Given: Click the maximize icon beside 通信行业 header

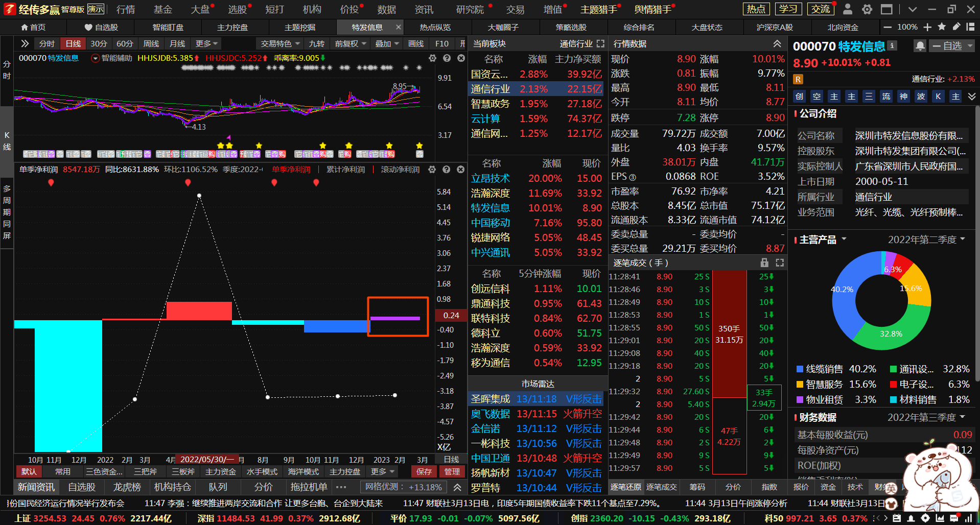Looking at the screenshot, I should click(x=601, y=44).
